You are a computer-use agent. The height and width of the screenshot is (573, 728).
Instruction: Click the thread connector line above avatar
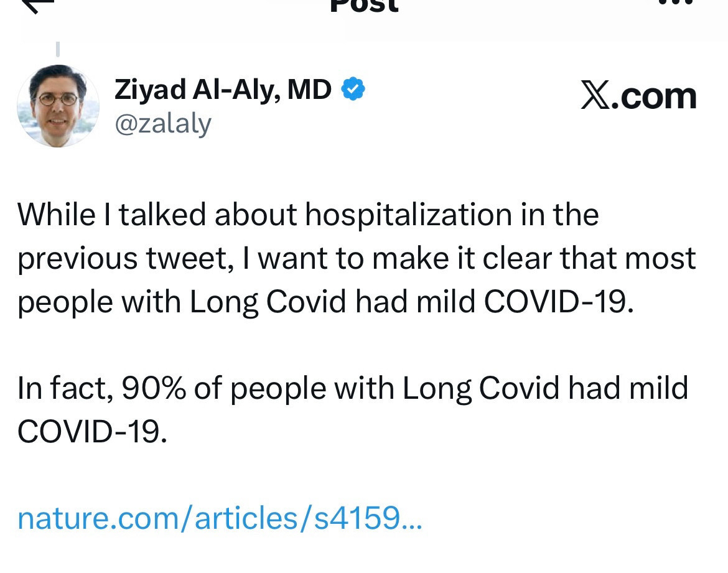pos(58,49)
